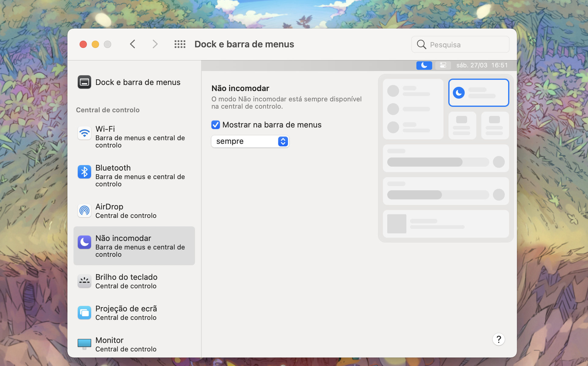Viewport: 588px width, 366px height.
Task: Open the Monitor sidebar icon
Action: [84, 344]
